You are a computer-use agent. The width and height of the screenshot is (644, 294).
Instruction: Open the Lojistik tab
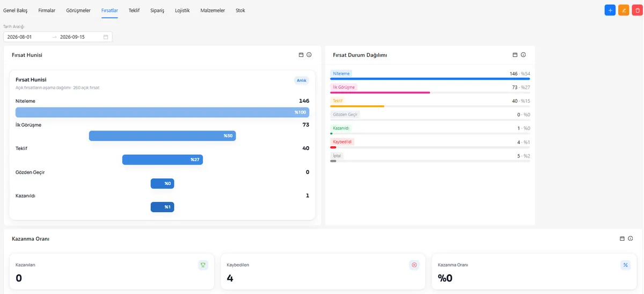point(182,10)
